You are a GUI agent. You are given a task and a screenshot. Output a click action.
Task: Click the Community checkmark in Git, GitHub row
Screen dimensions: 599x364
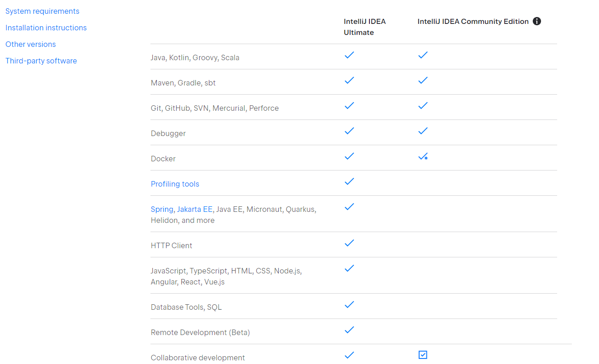point(423,106)
